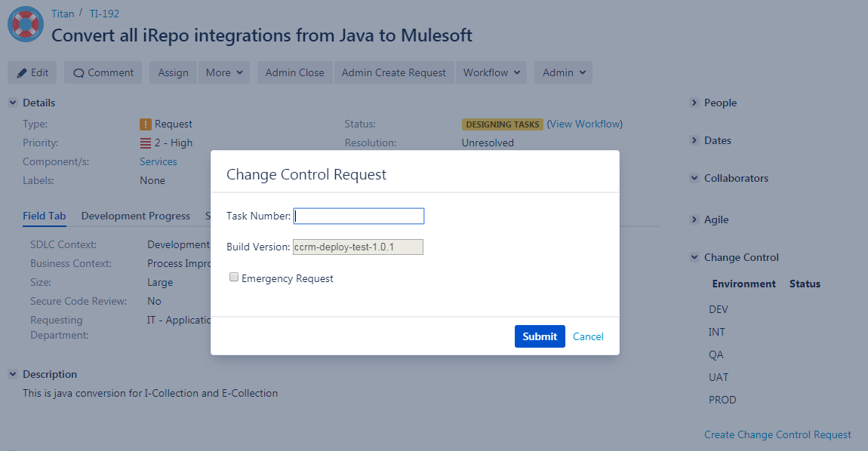Open the Workflow dropdown menu
Viewport: 868px width, 451px height.
click(491, 72)
